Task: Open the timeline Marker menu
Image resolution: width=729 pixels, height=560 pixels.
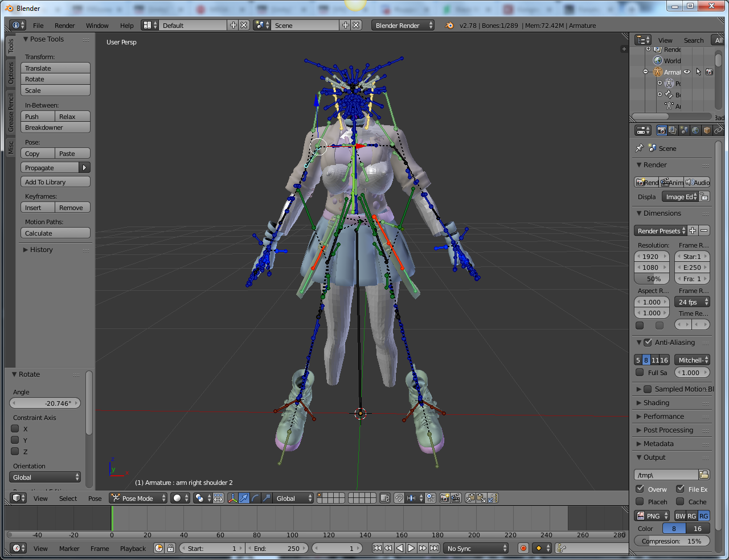Action: tap(69, 548)
